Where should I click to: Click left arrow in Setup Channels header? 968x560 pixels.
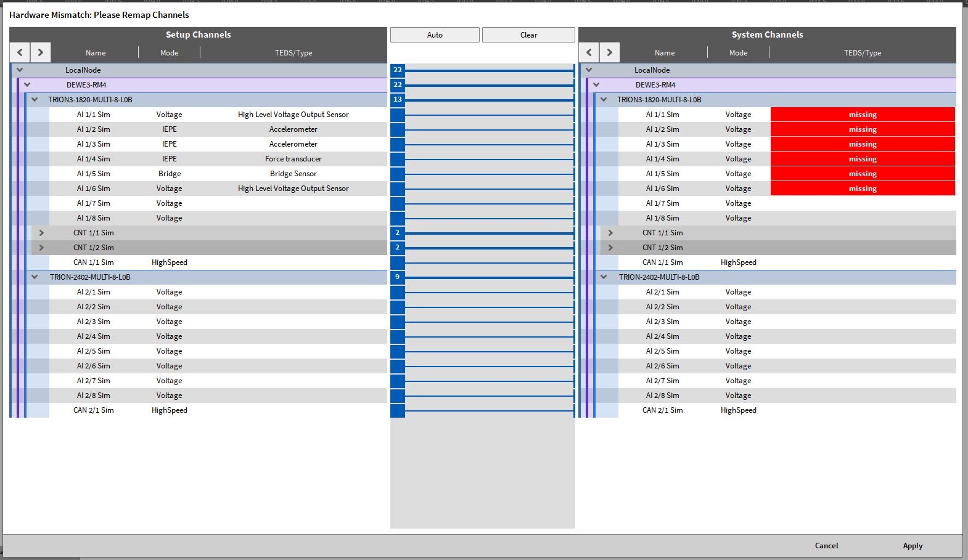coord(20,52)
